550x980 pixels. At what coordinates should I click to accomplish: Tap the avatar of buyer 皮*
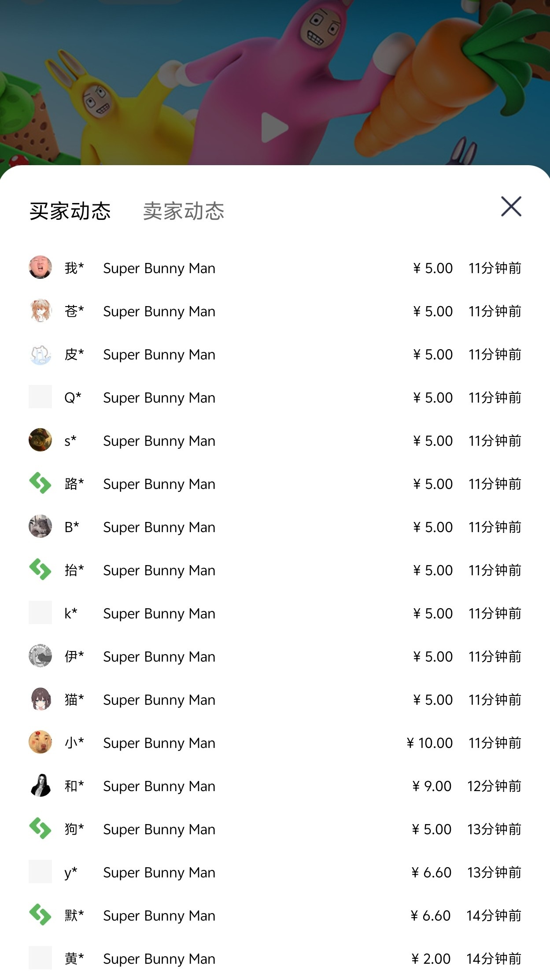click(x=40, y=354)
